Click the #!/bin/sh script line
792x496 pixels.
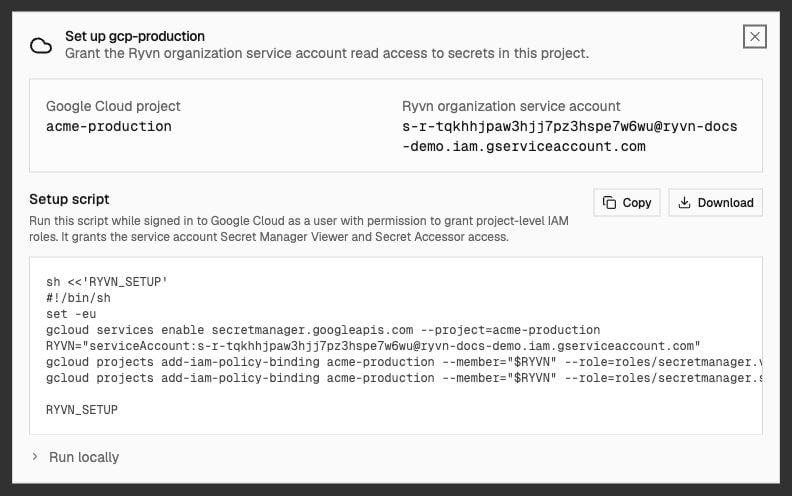(78, 298)
